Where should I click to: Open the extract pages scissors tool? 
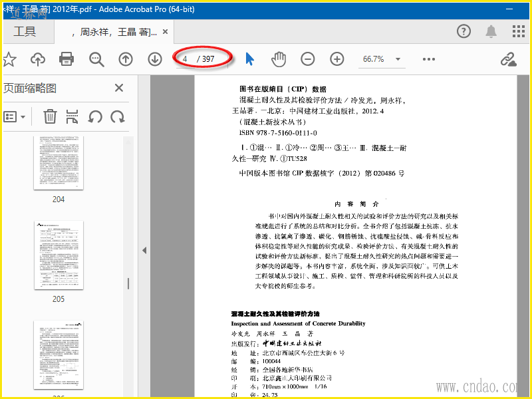point(72,116)
